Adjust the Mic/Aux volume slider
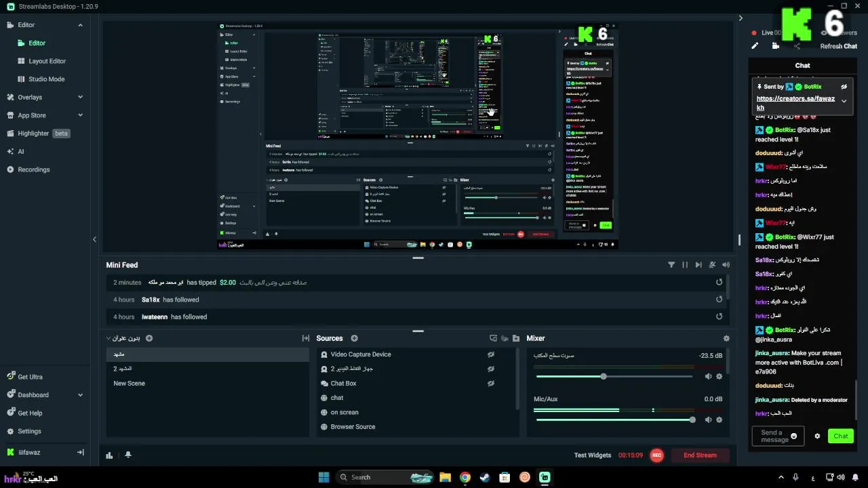This screenshot has width=868, height=488. click(692, 420)
